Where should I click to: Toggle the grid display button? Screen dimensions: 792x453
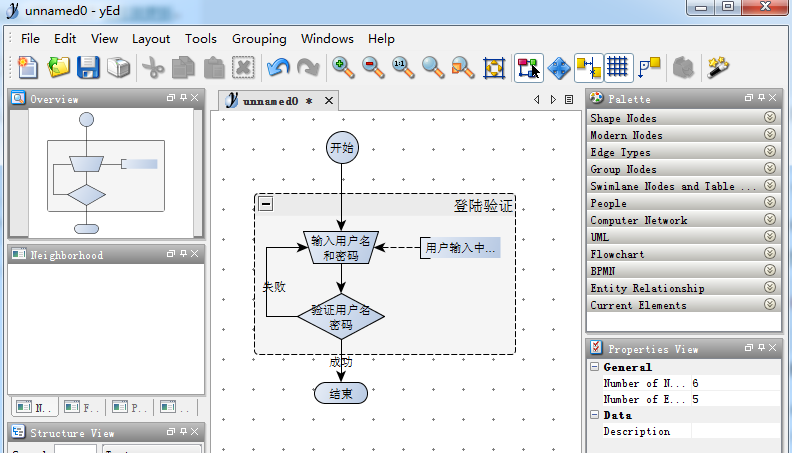tap(618, 68)
